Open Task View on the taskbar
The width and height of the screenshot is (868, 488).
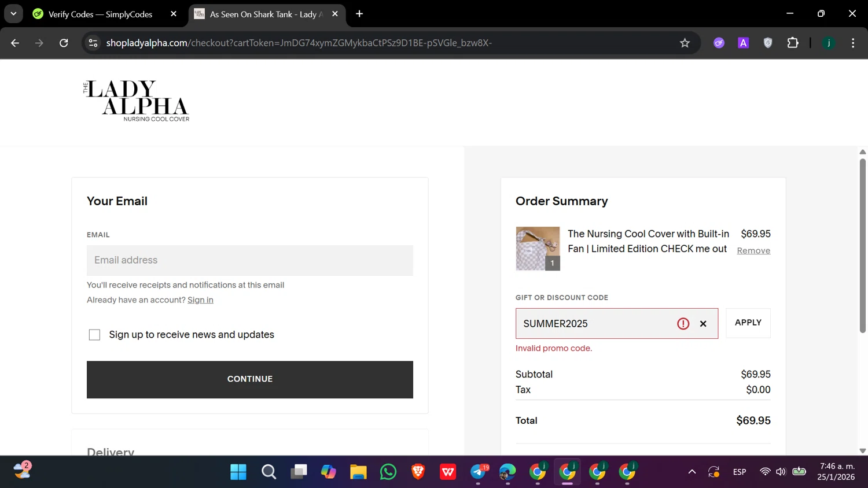pos(299,472)
